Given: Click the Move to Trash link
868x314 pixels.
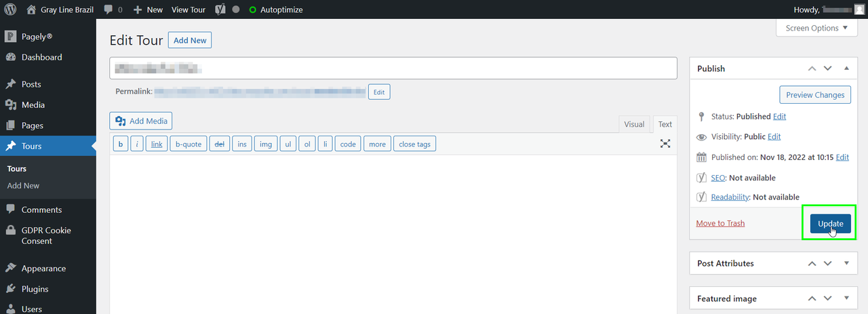Looking at the screenshot, I should click(720, 223).
